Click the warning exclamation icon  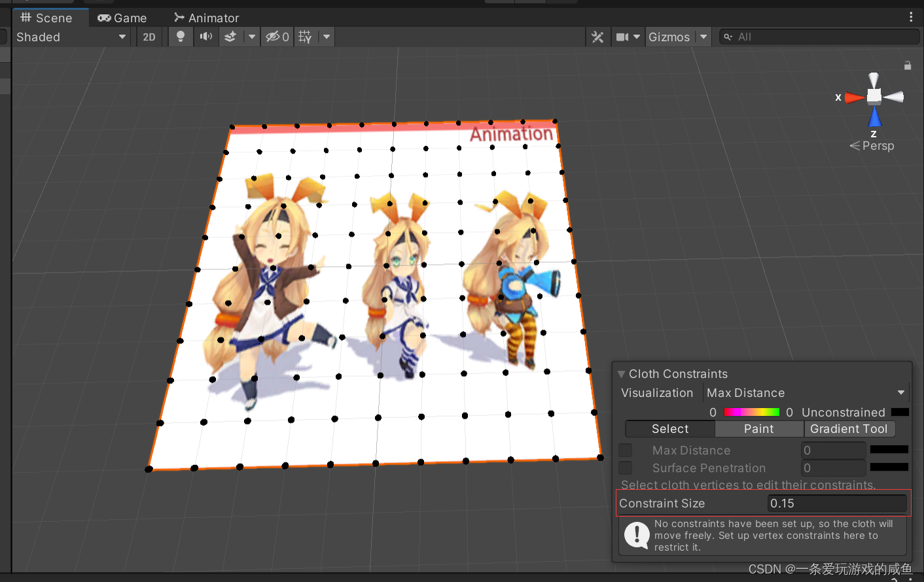pos(637,535)
